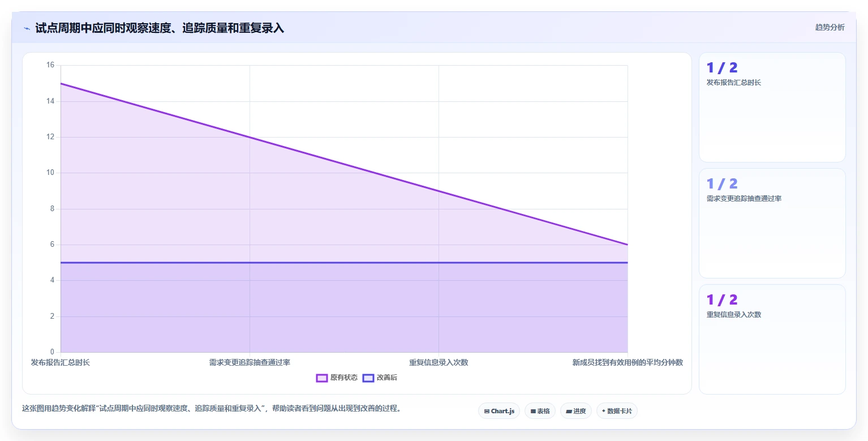Click the y-axis value 10
Image resolution: width=868 pixels, height=441 pixels.
click(x=50, y=173)
